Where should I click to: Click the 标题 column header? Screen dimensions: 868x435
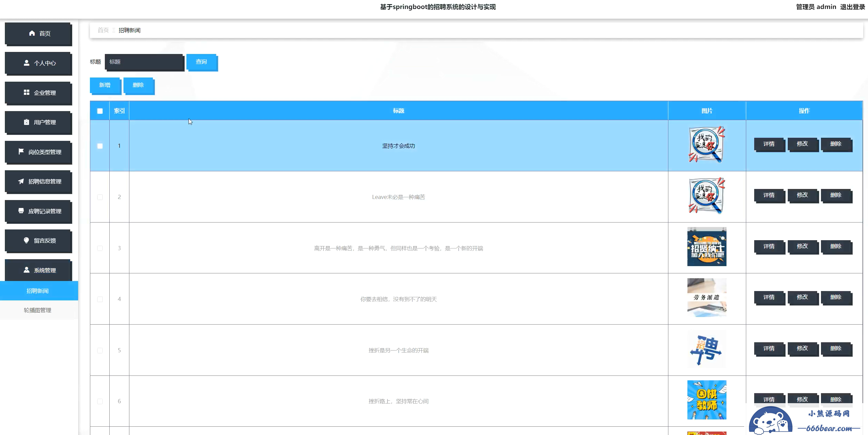[x=399, y=111]
